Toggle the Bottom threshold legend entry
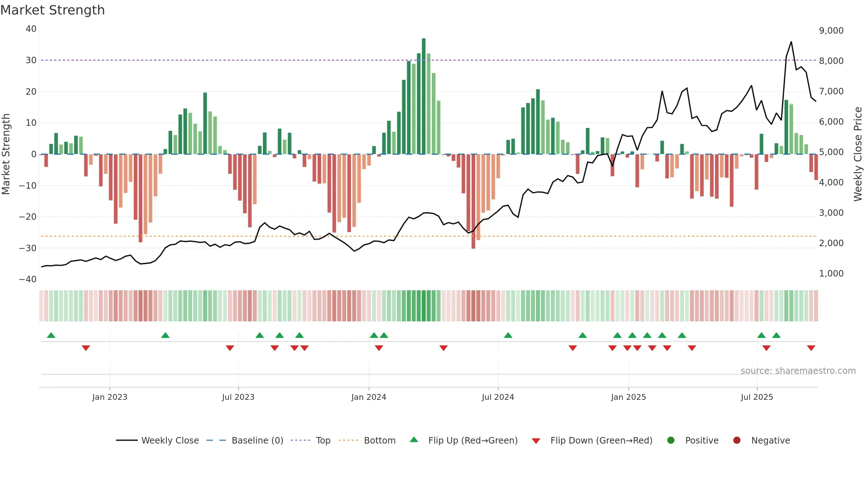Image resolution: width=868 pixels, height=488 pixels. click(367, 440)
